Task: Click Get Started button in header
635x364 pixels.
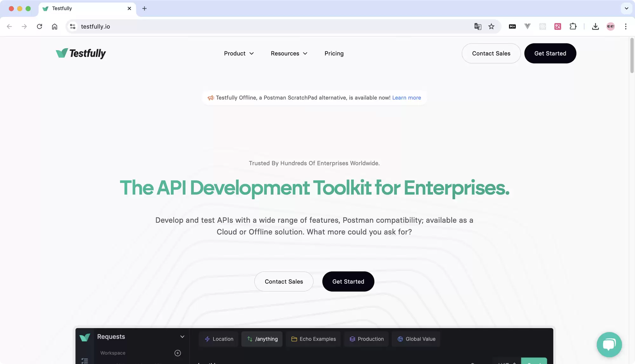Action: click(550, 53)
